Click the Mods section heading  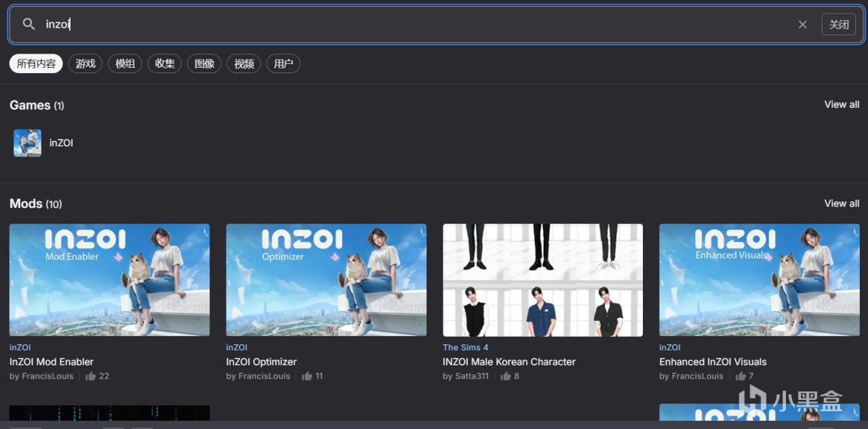(x=35, y=203)
